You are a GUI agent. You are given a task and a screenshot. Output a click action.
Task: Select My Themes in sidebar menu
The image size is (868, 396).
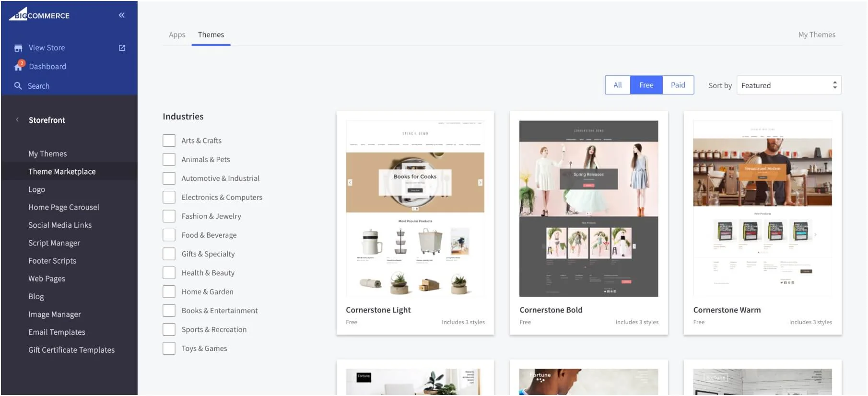(47, 154)
